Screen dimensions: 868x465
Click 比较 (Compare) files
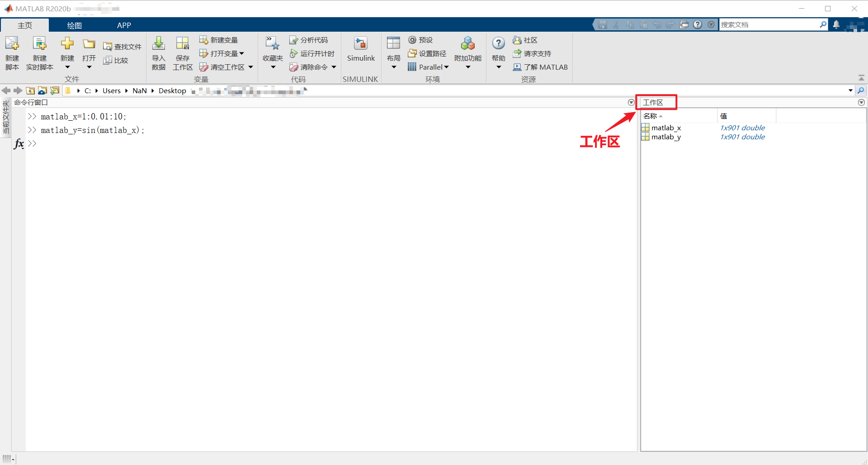[116, 60]
